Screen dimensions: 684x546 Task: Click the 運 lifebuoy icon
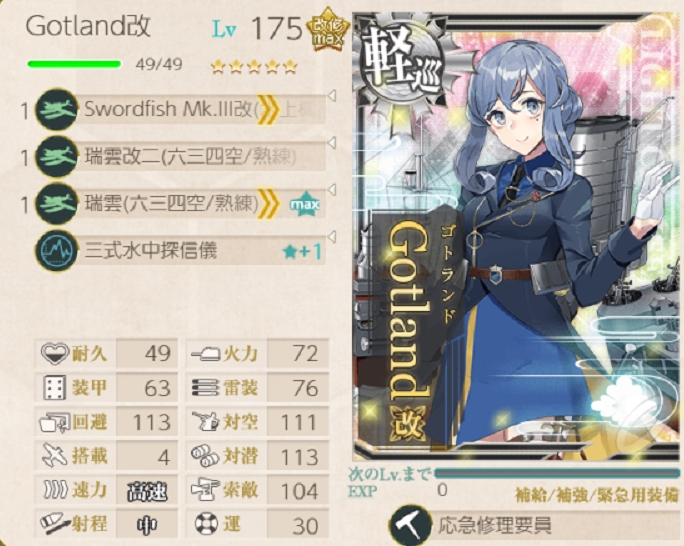click(x=206, y=524)
